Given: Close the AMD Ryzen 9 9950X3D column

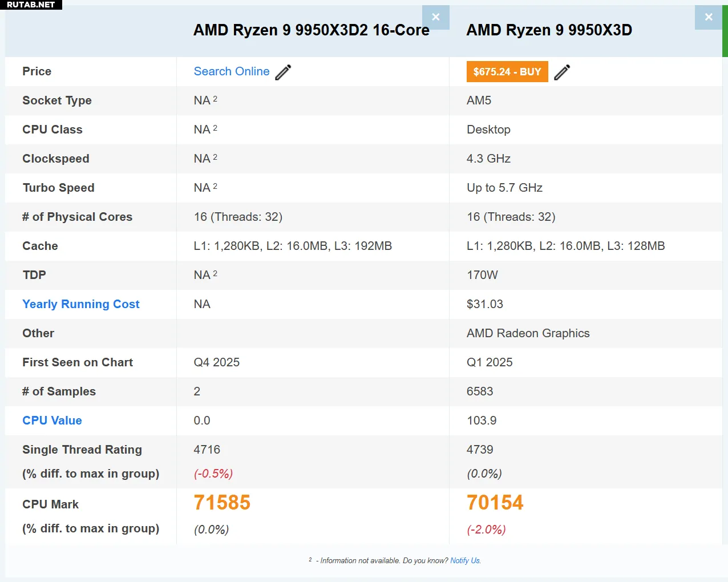Looking at the screenshot, I should (x=708, y=17).
